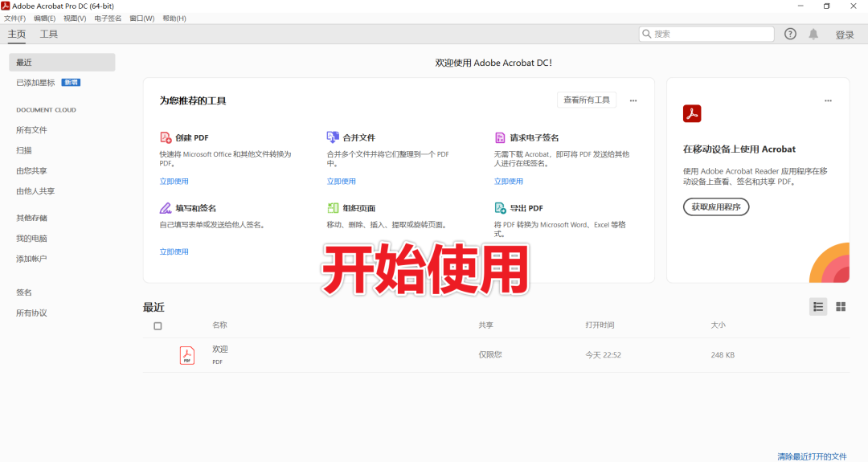Open the 文件(F) menu
This screenshot has width=868, height=462.
[15, 18]
